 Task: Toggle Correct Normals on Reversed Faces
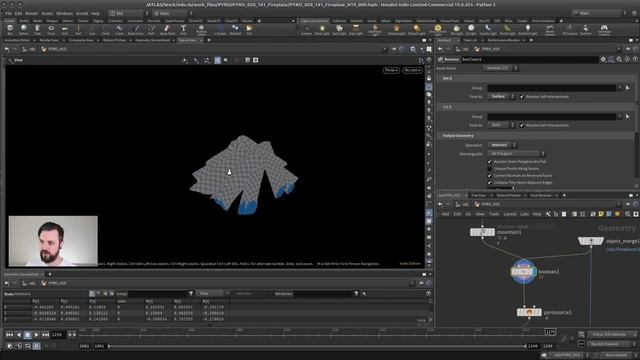tap(489, 176)
